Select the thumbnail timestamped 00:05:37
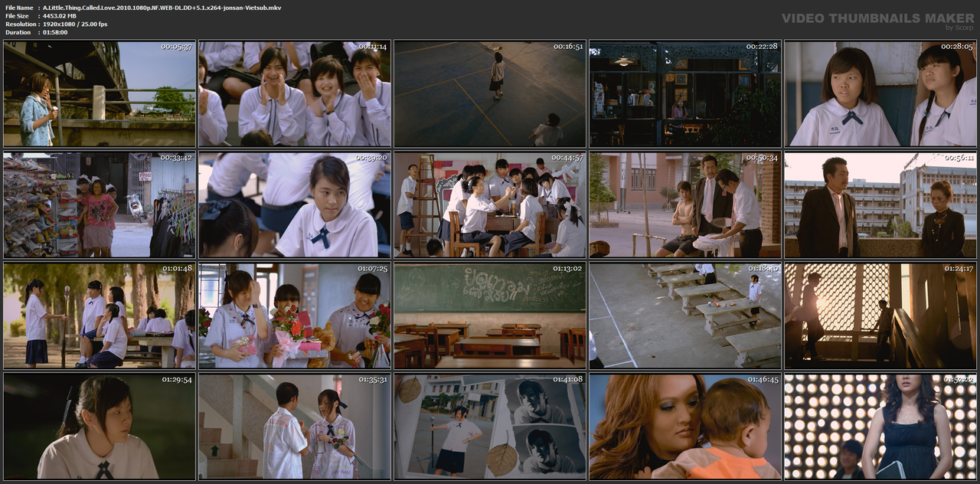This screenshot has height=484, width=980. pyautogui.click(x=100, y=93)
